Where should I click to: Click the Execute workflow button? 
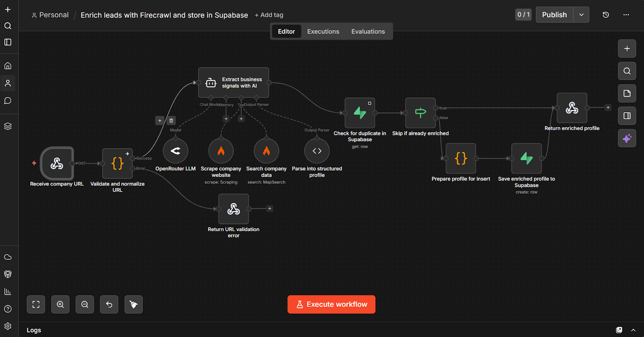coord(331,304)
